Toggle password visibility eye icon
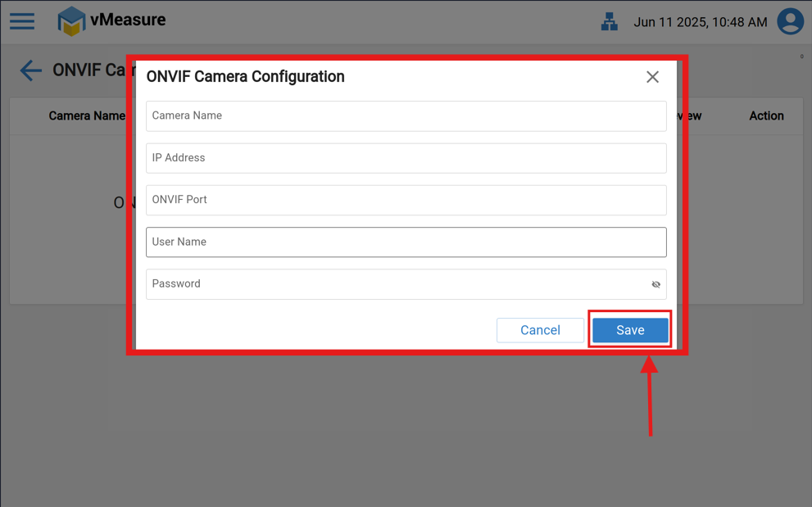 (655, 284)
